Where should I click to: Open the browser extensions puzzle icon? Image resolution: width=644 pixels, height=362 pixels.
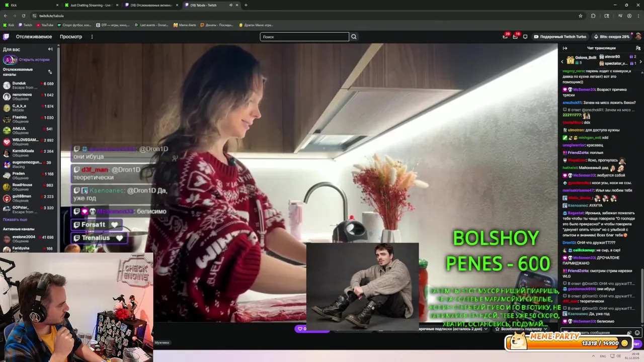click(593, 16)
